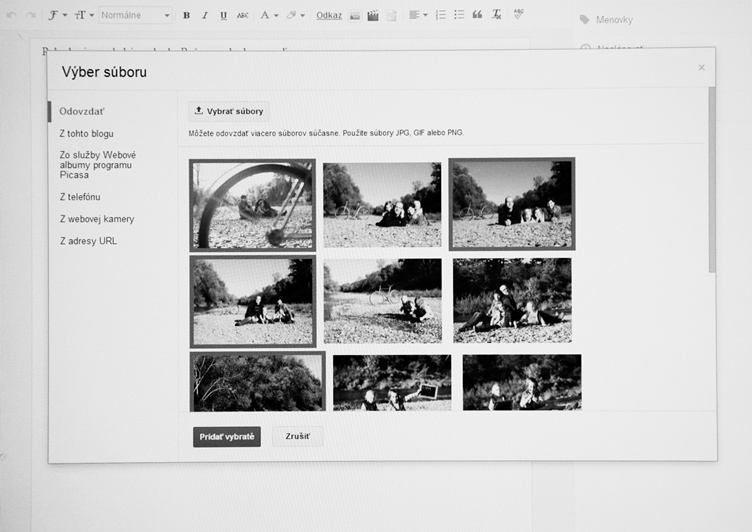Screen dimensions: 752x532
Task: Open the text color picker
Action: 269,15
